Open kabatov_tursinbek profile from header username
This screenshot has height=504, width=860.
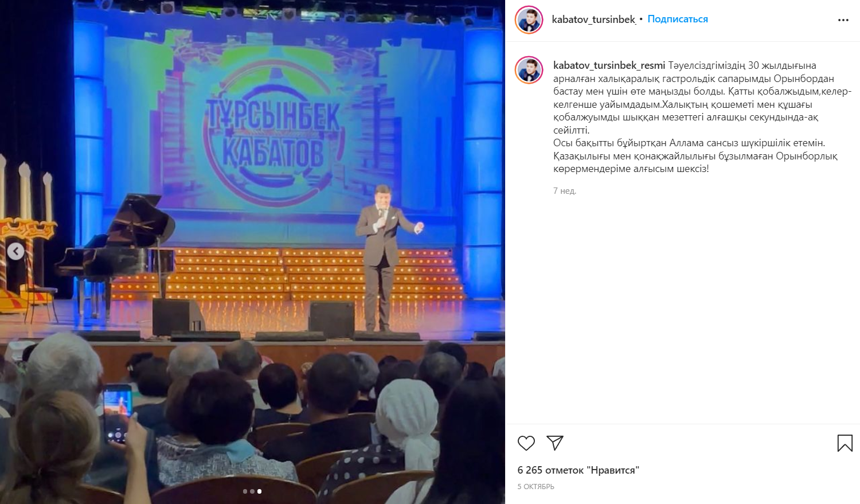pyautogui.click(x=593, y=19)
